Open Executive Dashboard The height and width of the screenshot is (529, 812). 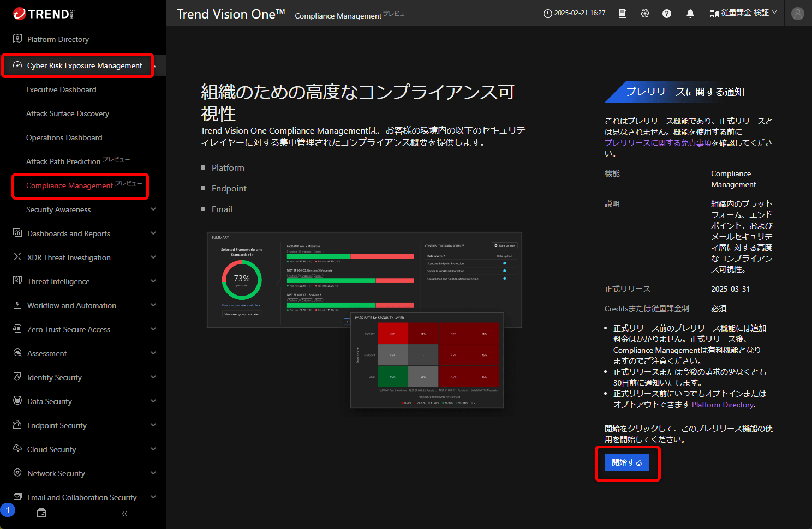pyautogui.click(x=61, y=89)
